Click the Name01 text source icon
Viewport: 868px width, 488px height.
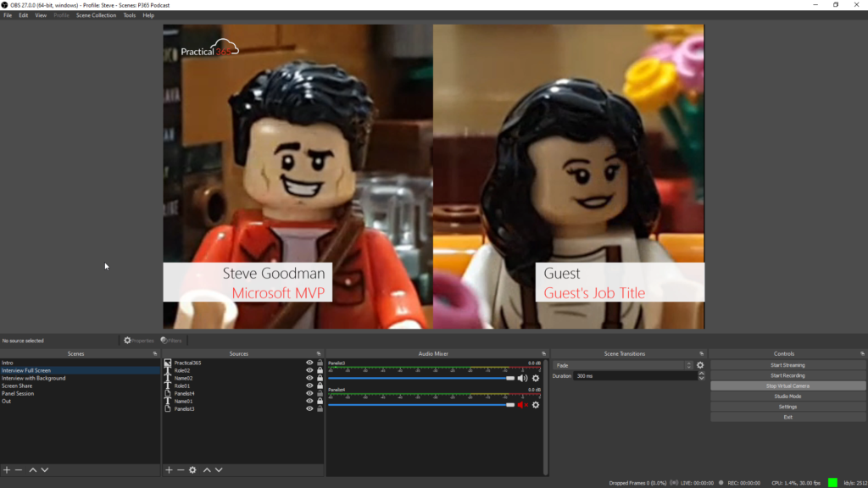tap(168, 401)
